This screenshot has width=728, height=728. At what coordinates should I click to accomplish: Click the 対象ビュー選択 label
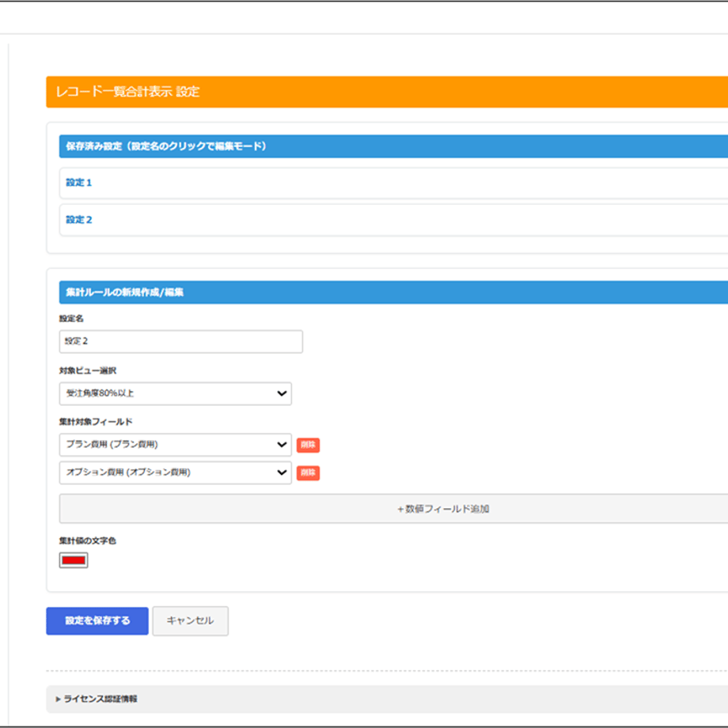(88, 370)
